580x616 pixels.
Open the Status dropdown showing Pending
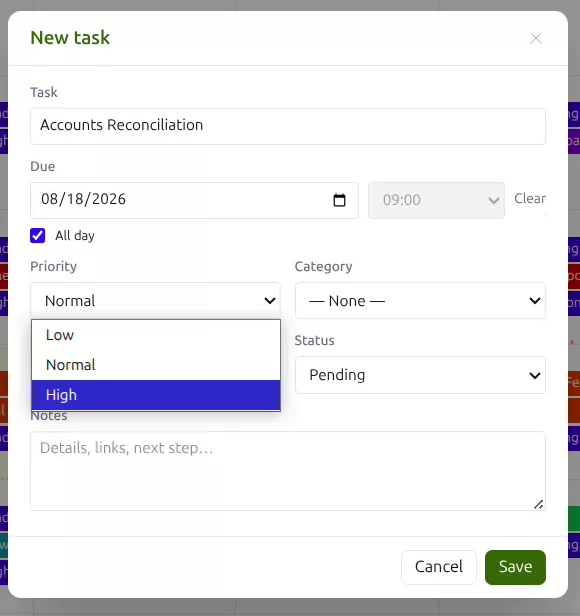pyautogui.click(x=420, y=375)
